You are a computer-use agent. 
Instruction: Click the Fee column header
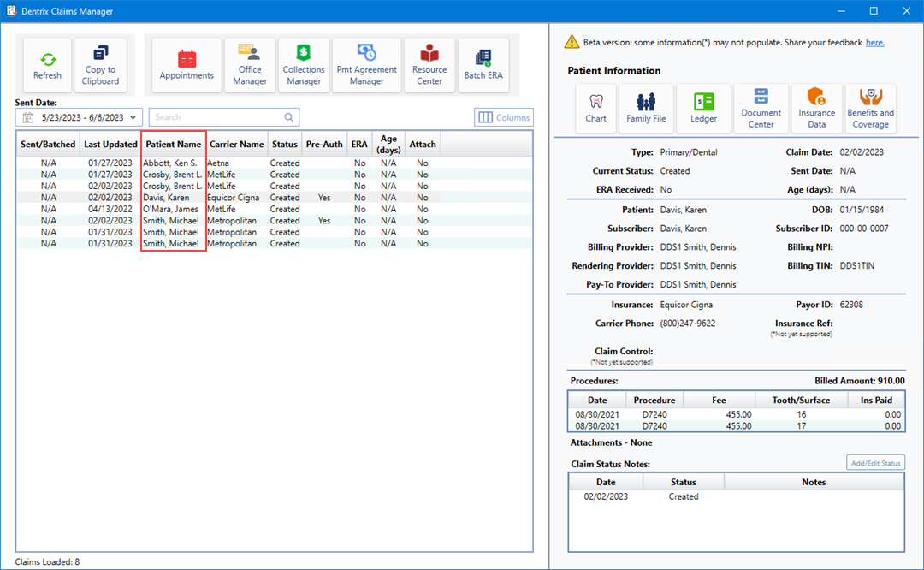pos(719,401)
